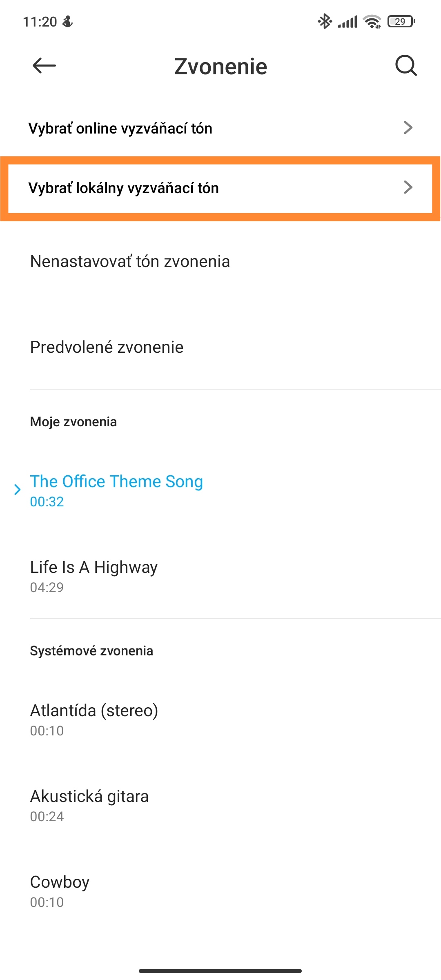The height and width of the screenshot is (980, 441).
Task: Pick the Akustická gitara ringtone
Action: [x=220, y=805]
